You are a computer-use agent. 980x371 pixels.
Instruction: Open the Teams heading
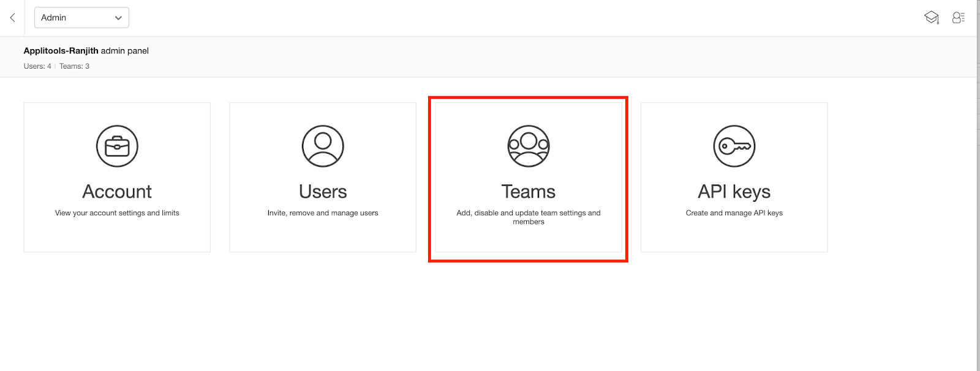click(529, 192)
